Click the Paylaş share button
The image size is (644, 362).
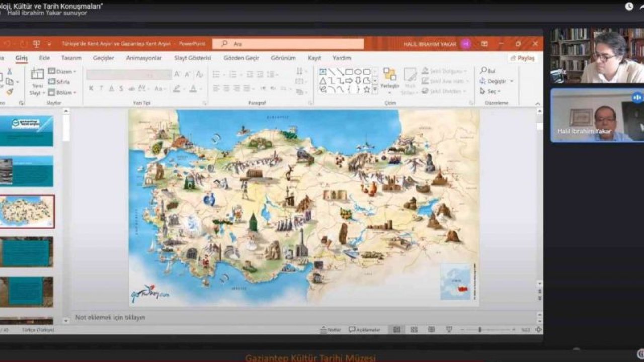tap(522, 58)
